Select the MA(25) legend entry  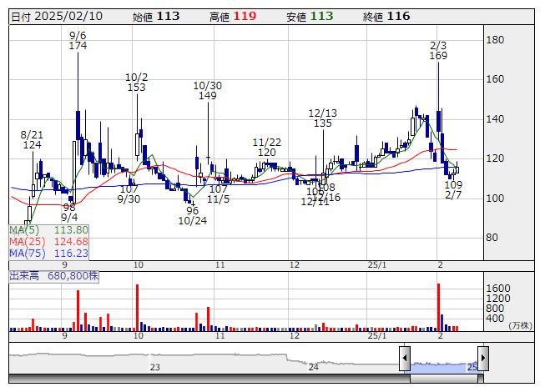(x=48, y=242)
